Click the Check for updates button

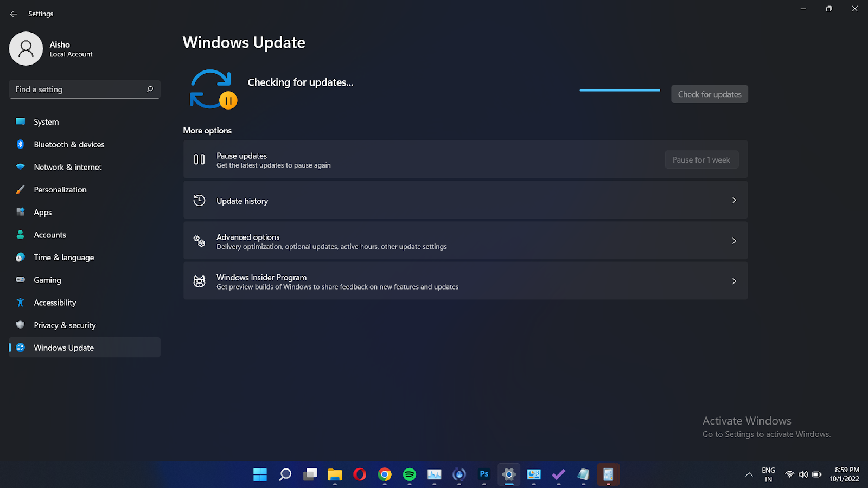point(710,94)
